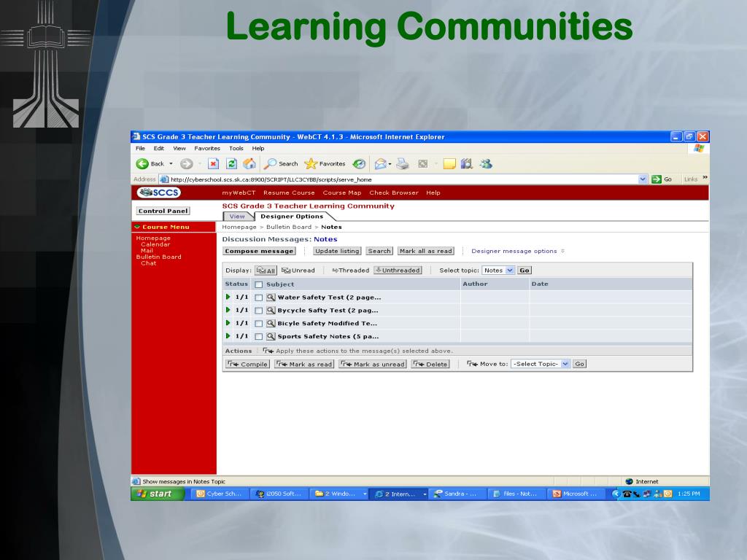Preview the Bicyle Safety Modified magnifier icon
Image resolution: width=747 pixels, height=560 pixels.
point(271,323)
